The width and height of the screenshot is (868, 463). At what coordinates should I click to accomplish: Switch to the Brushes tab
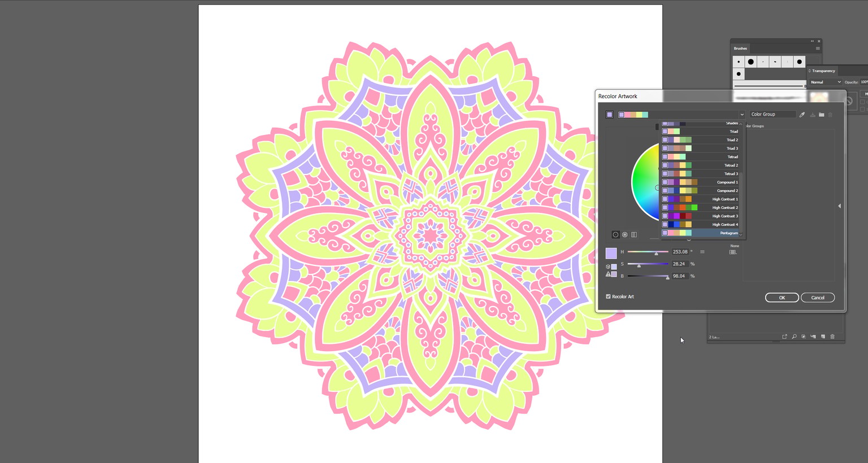(740, 49)
